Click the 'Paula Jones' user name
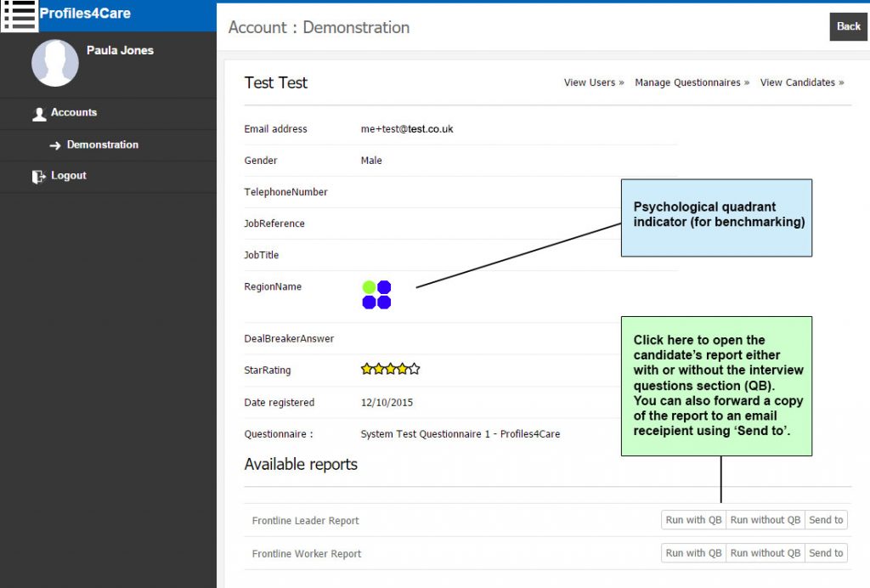Image resolution: width=870 pixels, height=588 pixels. (120, 50)
